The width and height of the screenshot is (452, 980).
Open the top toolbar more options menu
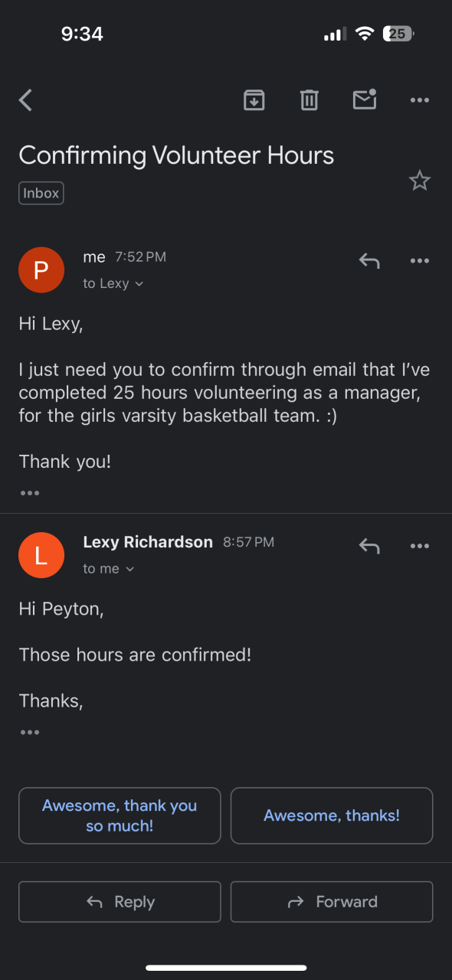(x=420, y=100)
